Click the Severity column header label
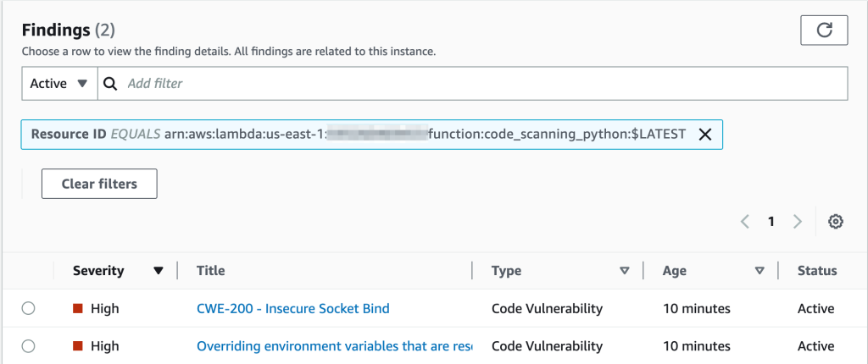This screenshot has width=868, height=364. (x=98, y=271)
